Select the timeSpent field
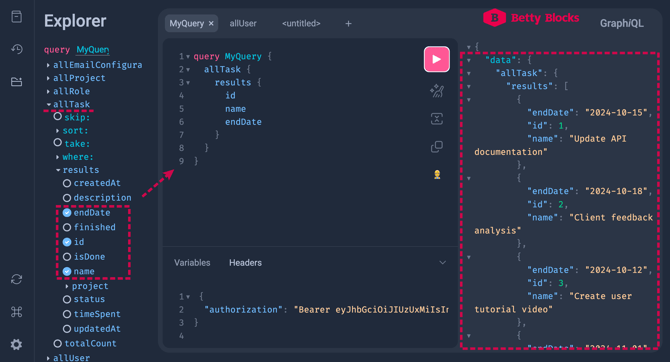This screenshot has width=670, height=362. (x=67, y=314)
